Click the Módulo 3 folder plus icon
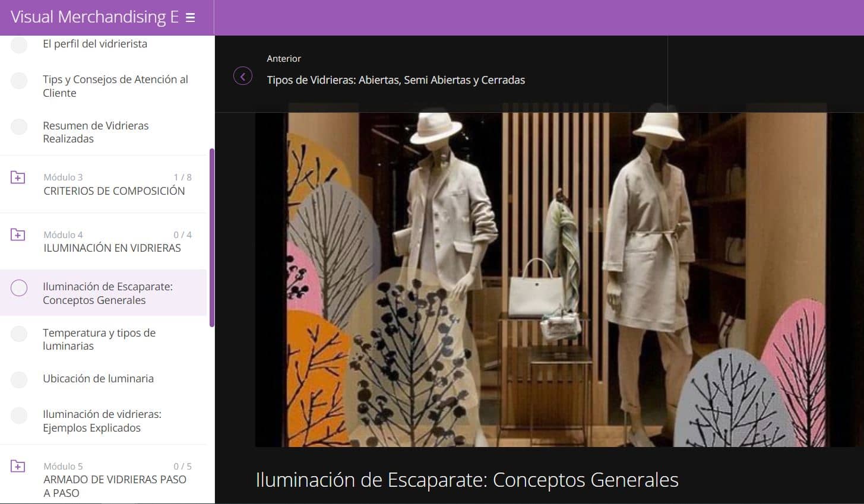Screen dimensions: 864x504 (18, 177)
